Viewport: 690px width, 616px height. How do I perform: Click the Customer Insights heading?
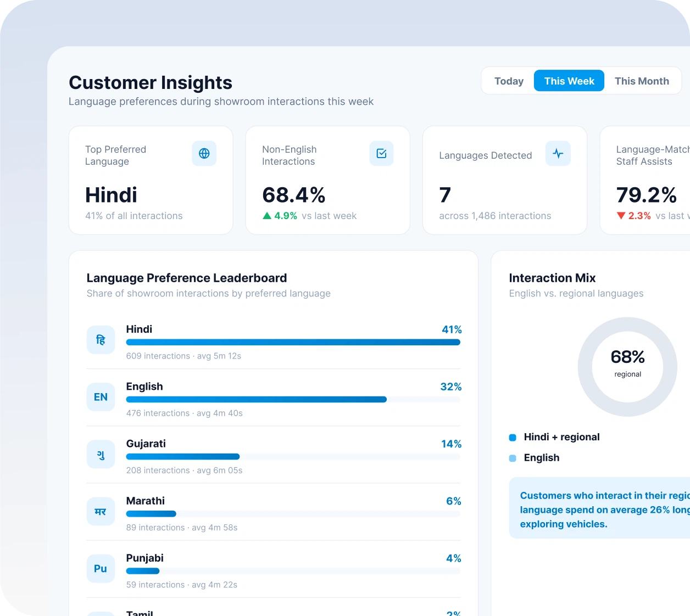point(151,82)
